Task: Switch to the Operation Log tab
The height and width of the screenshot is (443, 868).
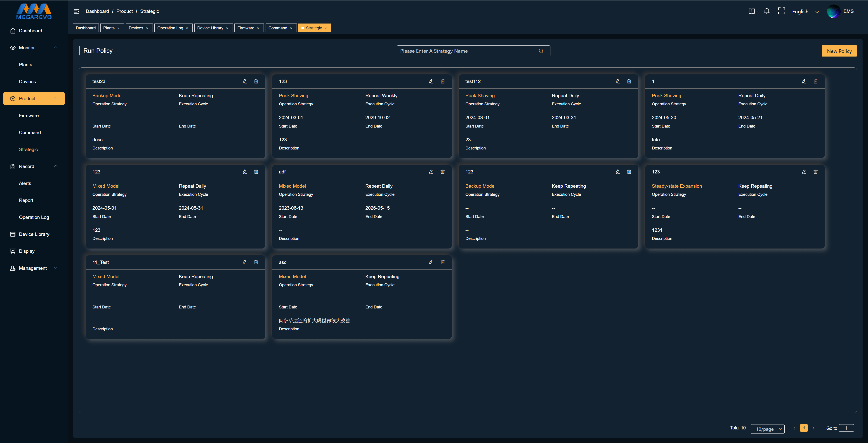Action: 170,28
